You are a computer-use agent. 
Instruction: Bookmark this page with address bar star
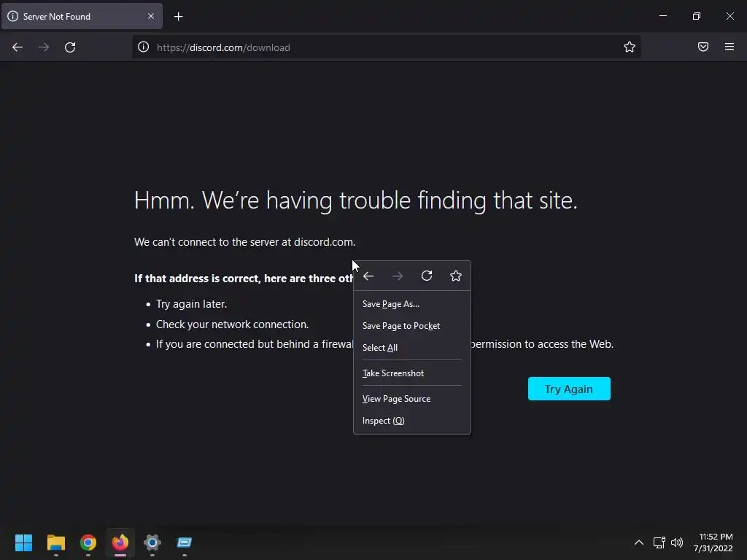click(630, 47)
